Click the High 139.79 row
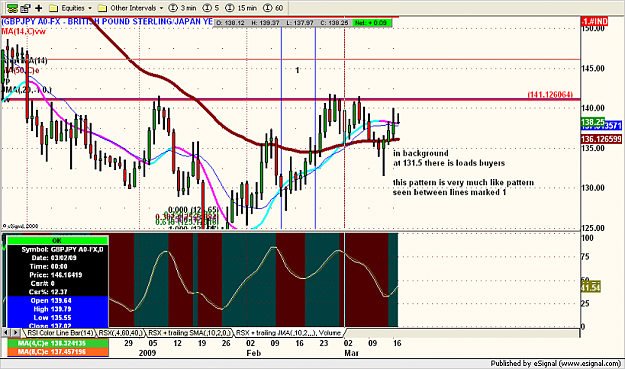The height and width of the screenshot is (369, 625). tap(57, 309)
